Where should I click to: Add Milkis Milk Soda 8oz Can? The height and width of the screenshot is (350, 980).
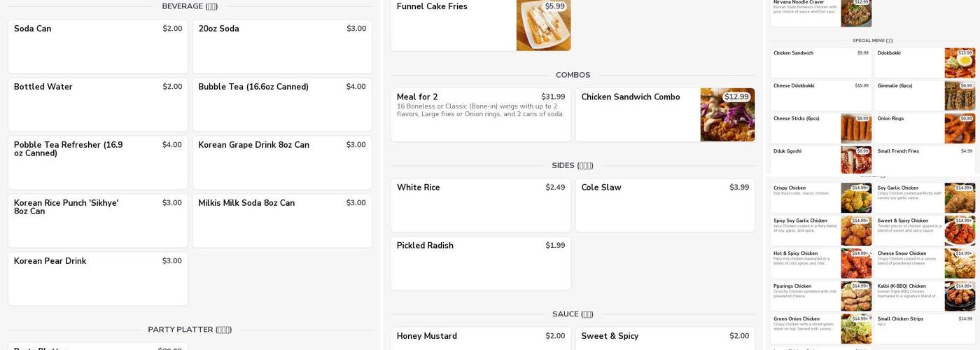282,220
